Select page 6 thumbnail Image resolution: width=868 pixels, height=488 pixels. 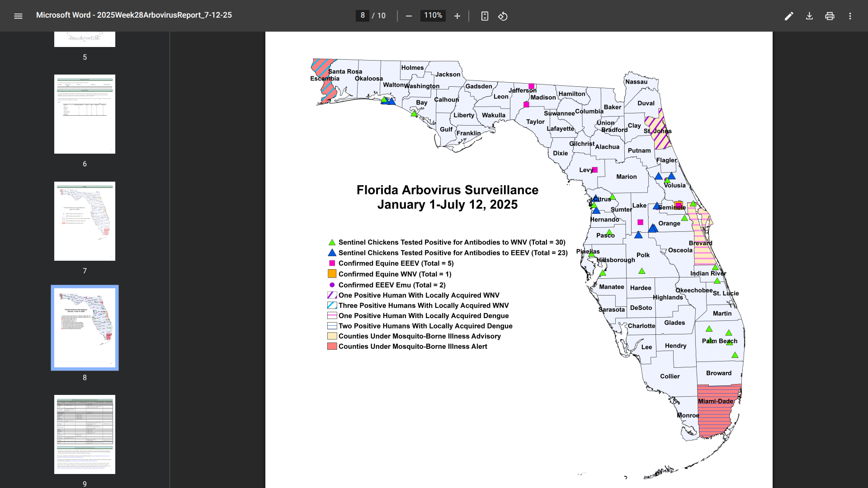(85, 114)
